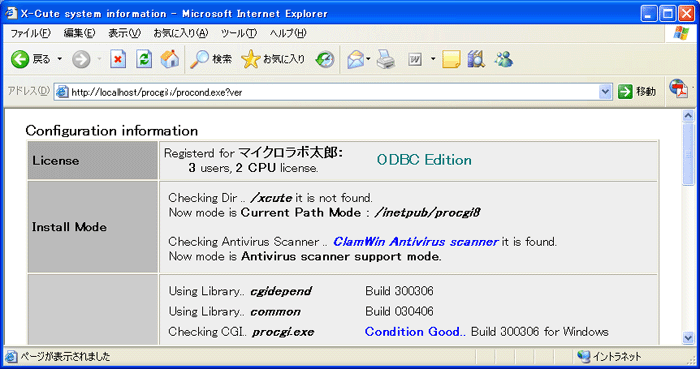This screenshot has height=369, width=700.
Task: Expand the address bar dropdown arrow
Action: tap(605, 92)
